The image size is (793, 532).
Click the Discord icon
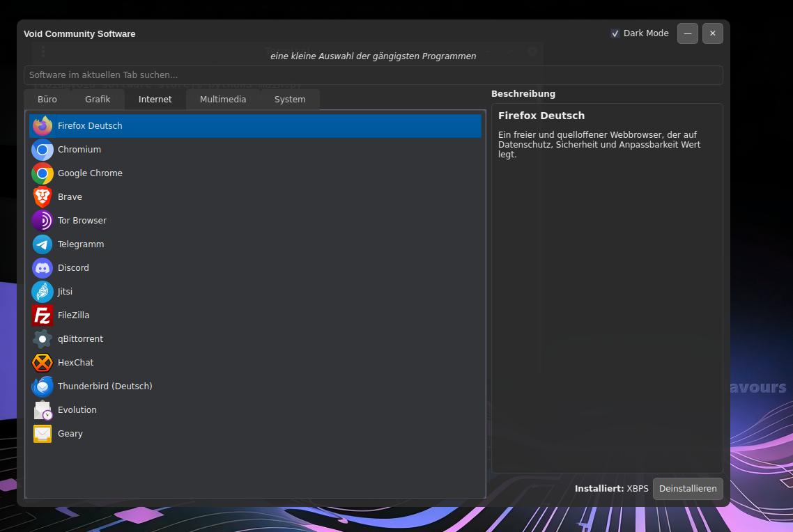[x=43, y=268]
